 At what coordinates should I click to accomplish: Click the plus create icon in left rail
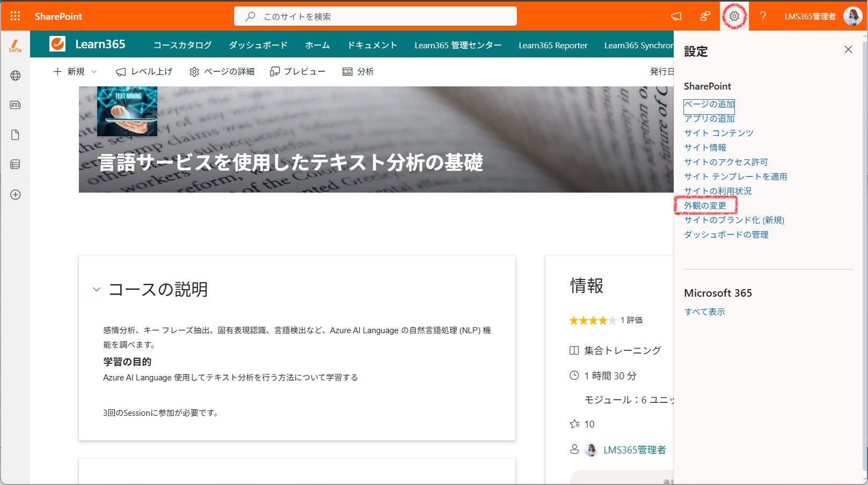(x=16, y=195)
